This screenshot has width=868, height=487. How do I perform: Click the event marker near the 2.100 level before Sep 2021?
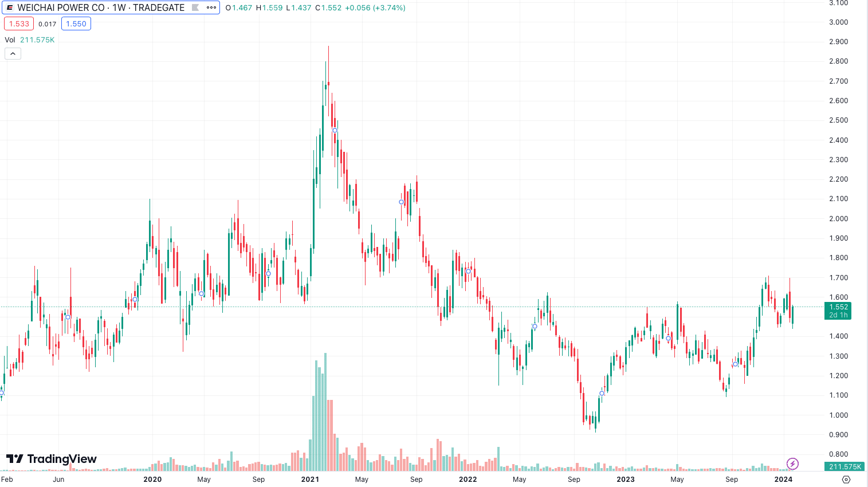pos(402,202)
